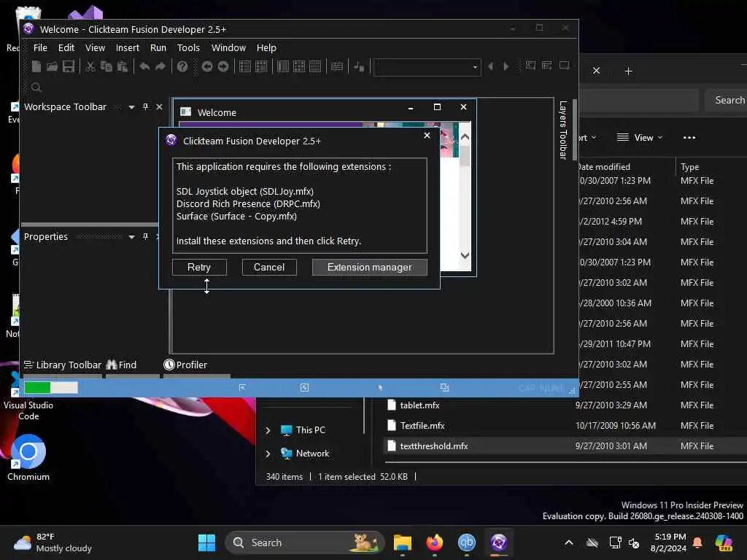Open the frame selector combo box

pyautogui.click(x=427, y=67)
